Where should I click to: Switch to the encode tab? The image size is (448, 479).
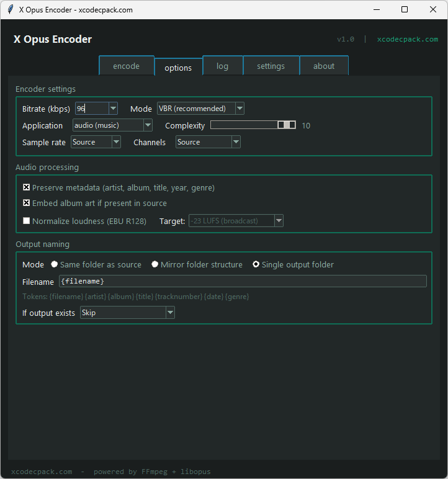point(126,66)
